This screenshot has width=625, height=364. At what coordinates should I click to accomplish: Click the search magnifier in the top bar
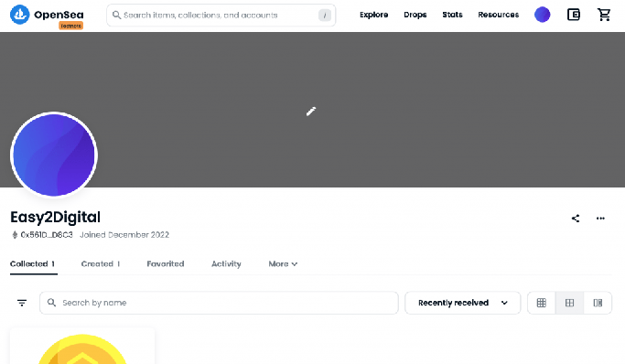click(x=116, y=16)
